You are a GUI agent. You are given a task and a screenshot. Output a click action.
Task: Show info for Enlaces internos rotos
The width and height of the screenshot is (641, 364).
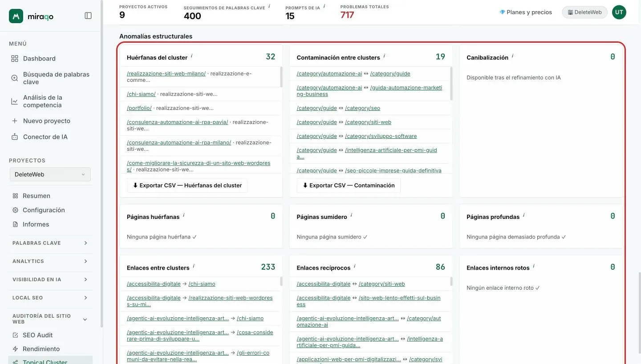pos(534,267)
